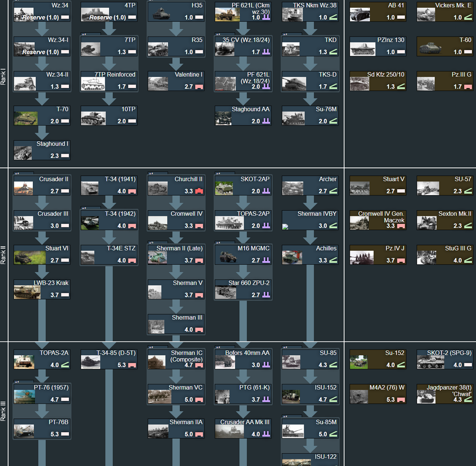
Task: Open the Staghound I vehicle card
Action: point(41,151)
